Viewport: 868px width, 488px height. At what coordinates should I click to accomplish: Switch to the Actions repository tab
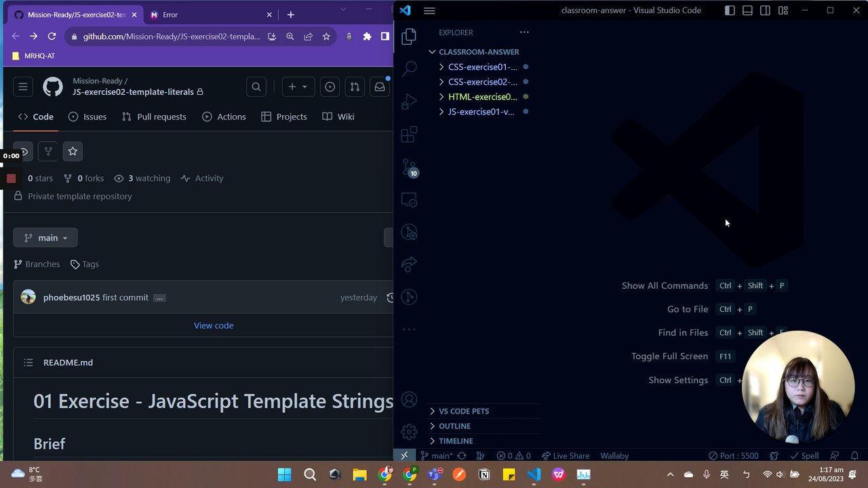(x=224, y=117)
